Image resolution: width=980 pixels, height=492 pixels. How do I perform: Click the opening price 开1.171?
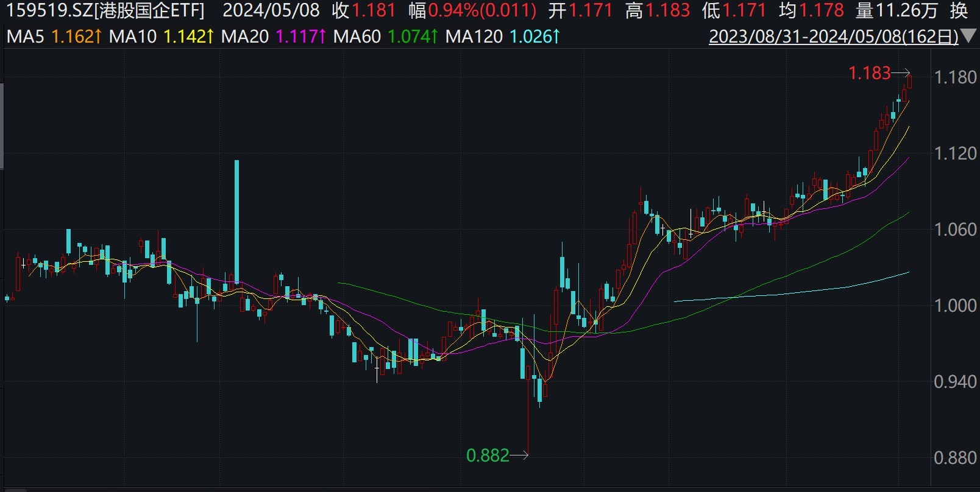pos(580,10)
